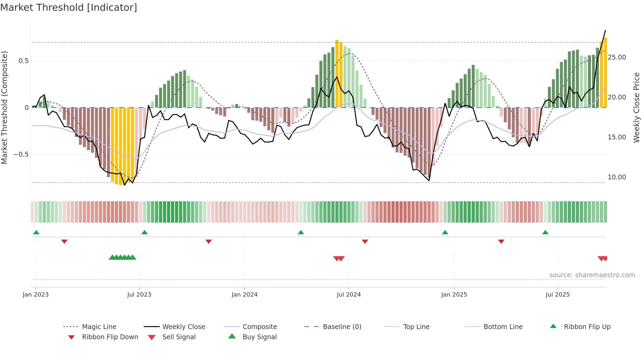
Task: Toggle the Composite legend entry
Action: (x=251, y=327)
